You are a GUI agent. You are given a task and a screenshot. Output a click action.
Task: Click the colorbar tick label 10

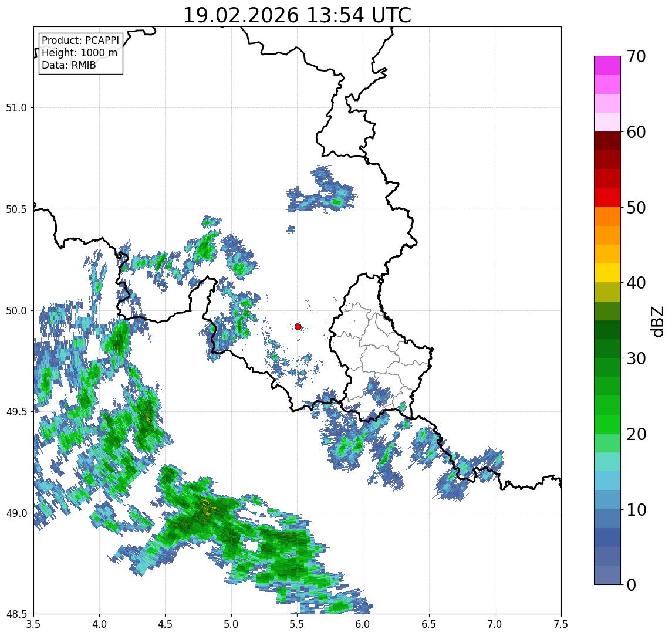pos(636,510)
